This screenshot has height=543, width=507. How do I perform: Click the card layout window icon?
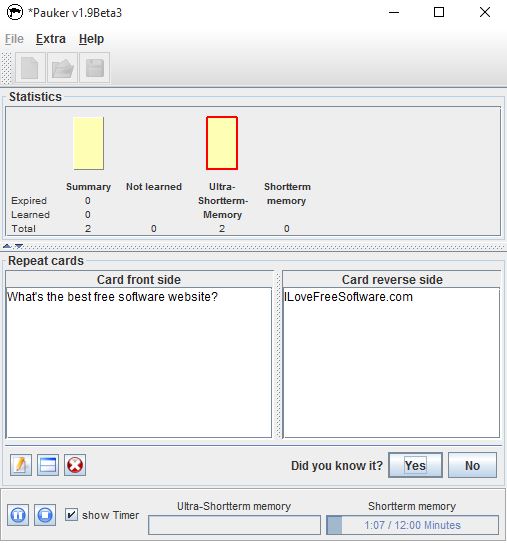pos(48,465)
